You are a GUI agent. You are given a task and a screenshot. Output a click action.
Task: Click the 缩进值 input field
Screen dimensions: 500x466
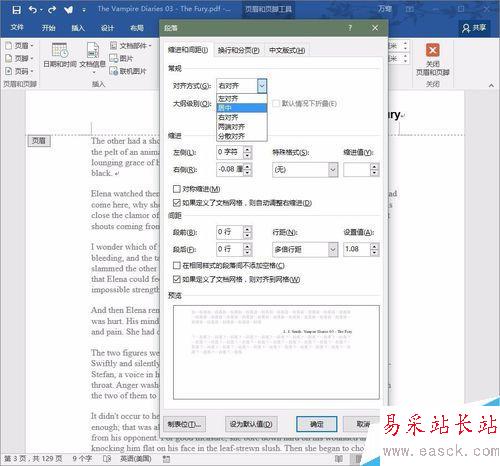[357, 170]
